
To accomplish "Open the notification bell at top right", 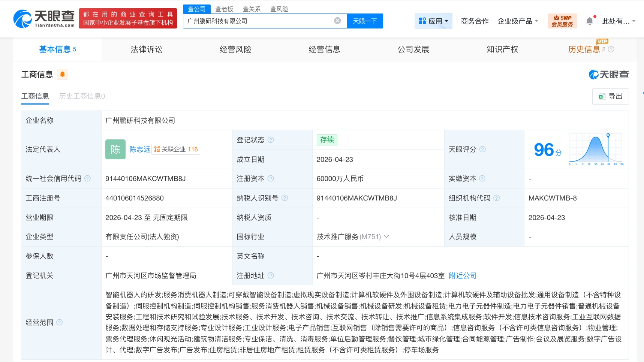I will point(589,21).
